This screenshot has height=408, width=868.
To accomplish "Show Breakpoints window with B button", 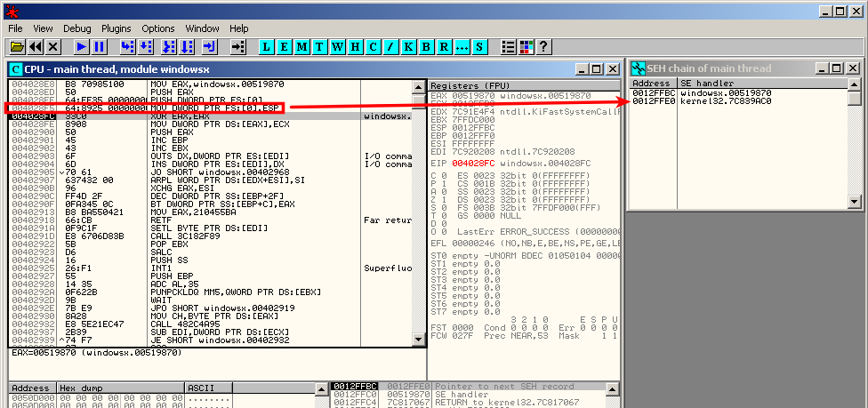I will [426, 46].
